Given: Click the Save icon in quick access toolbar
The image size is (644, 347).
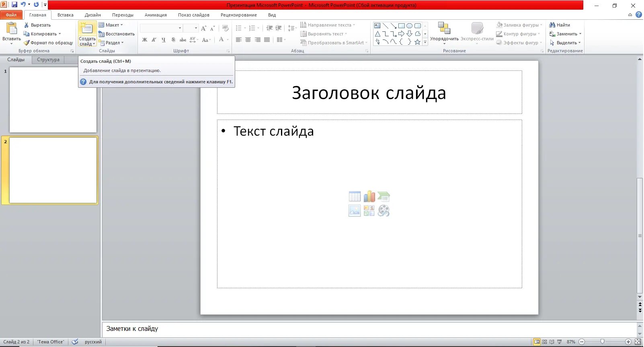Looking at the screenshot, I should coord(14,5).
